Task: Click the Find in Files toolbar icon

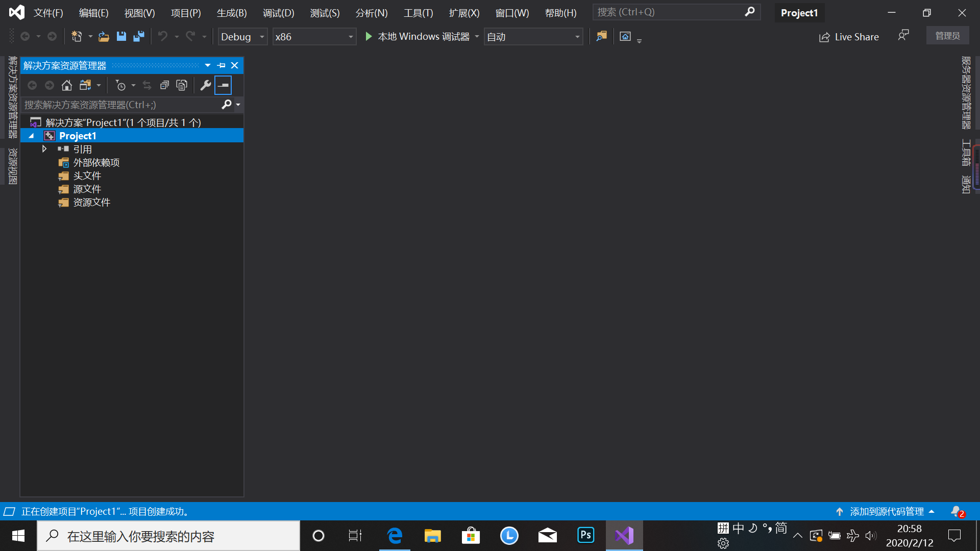Action: click(601, 36)
